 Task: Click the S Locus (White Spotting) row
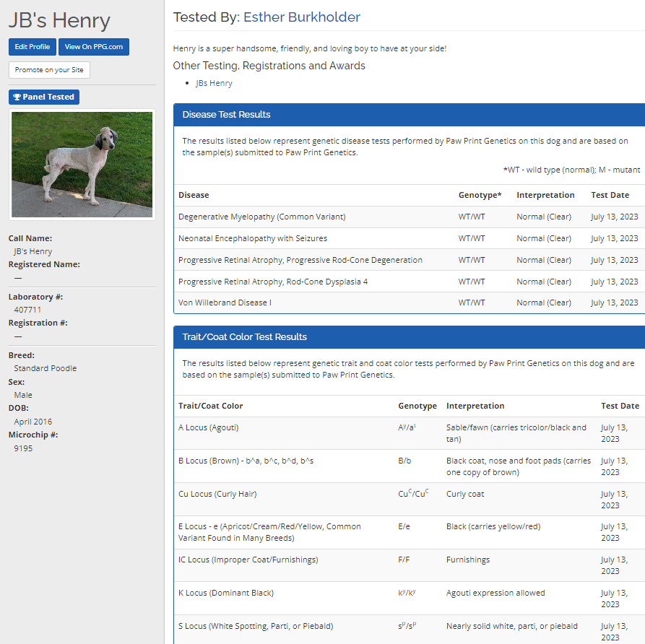pyautogui.click(x=256, y=626)
